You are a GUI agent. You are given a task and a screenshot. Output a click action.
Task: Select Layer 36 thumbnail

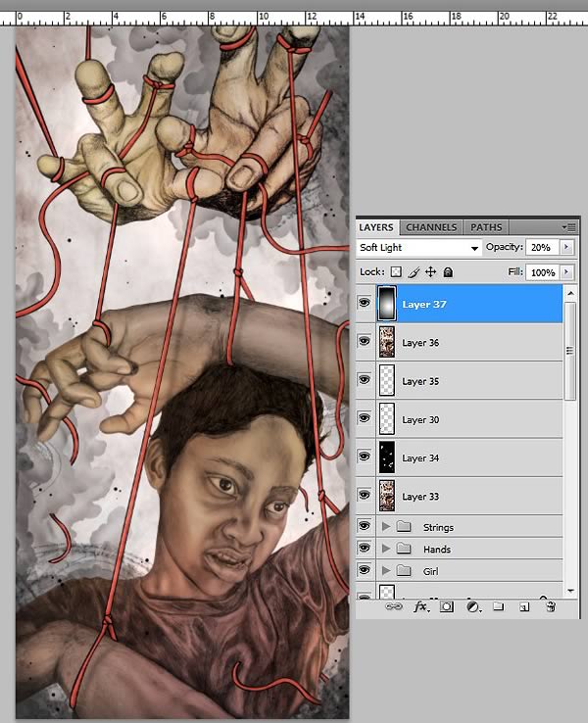(387, 342)
